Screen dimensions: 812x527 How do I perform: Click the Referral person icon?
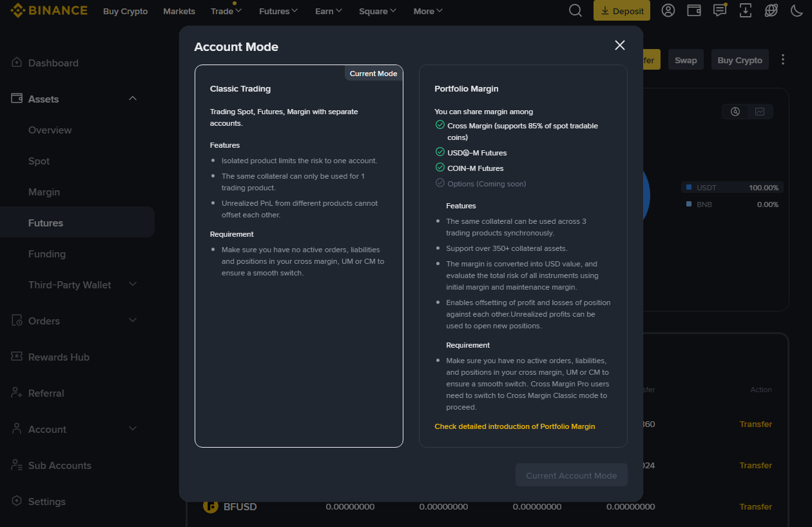17,393
